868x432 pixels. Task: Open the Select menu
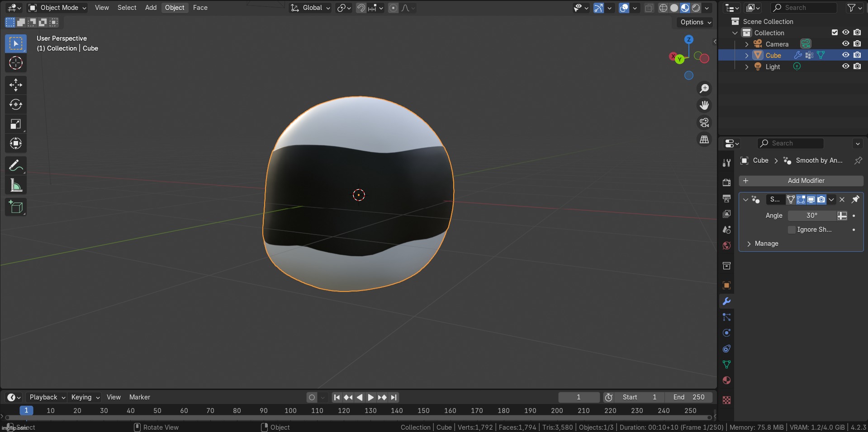[127, 8]
